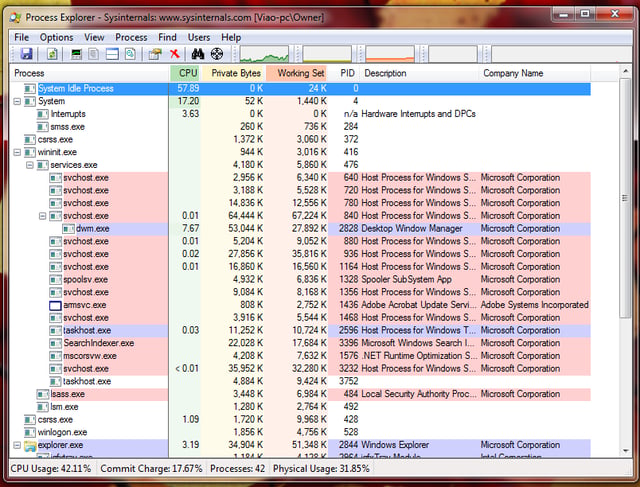
Task: Select the mscorsvw.exe process row
Action: pyautogui.click(x=300, y=356)
